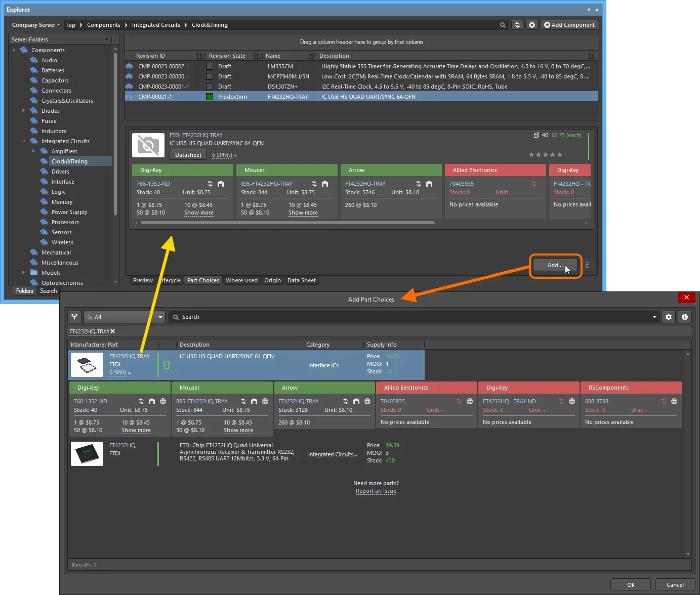This screenshot has width=700, height=595.
Task: Remove the FT4232HQ-TRAY search filter tag
Action: [x=113, y=331]
